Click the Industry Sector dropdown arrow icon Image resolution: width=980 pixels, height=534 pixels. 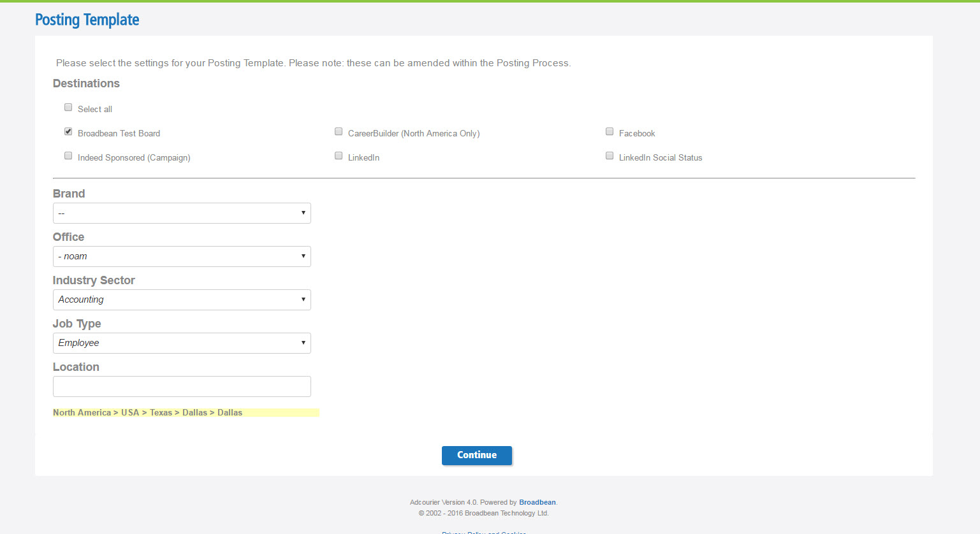point(304,299)
